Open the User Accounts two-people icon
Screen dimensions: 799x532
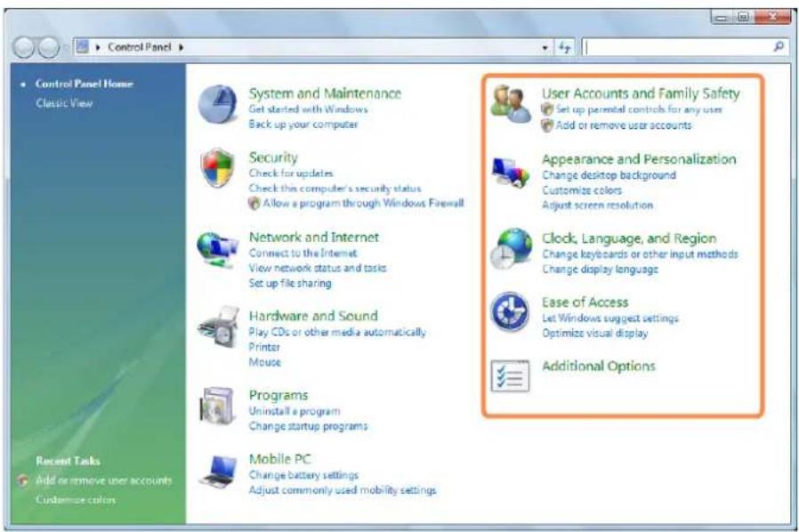(x=511, y=104)
